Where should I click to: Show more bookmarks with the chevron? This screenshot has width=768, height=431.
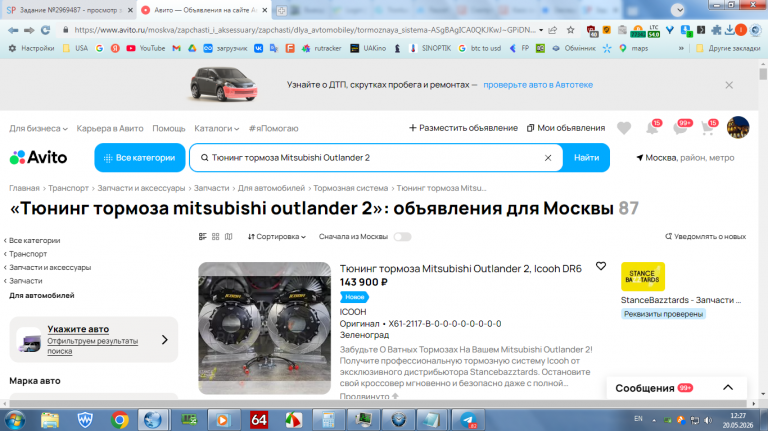(x=681, y=48)
